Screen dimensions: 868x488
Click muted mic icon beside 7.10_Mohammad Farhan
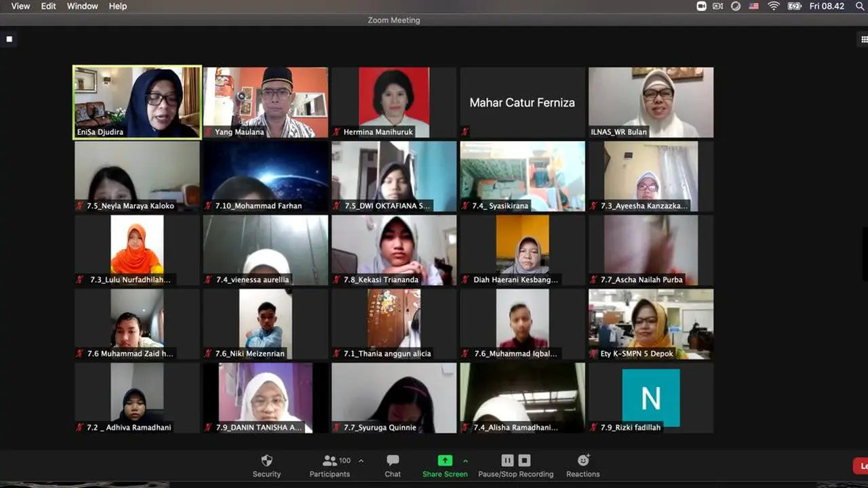[x=209, y=206]
